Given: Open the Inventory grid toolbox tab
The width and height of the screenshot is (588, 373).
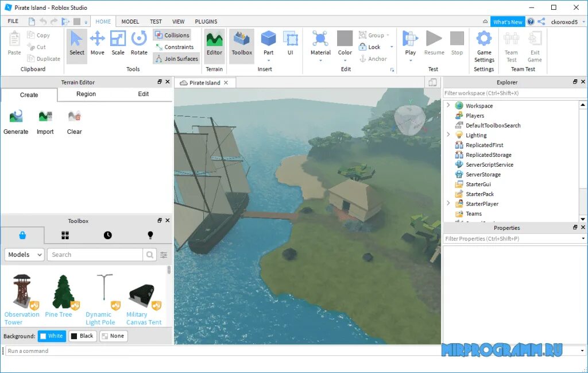Looking at the screenshot, I should 65,235.
